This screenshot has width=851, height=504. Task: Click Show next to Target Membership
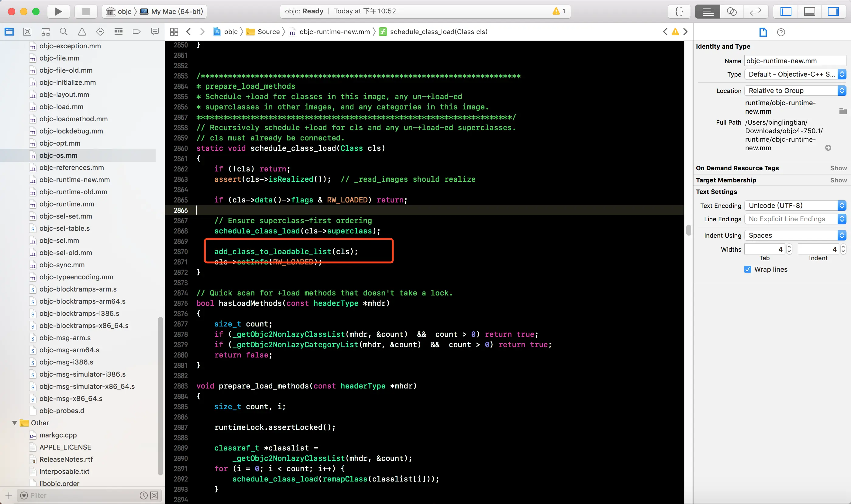tap(838, 180)
